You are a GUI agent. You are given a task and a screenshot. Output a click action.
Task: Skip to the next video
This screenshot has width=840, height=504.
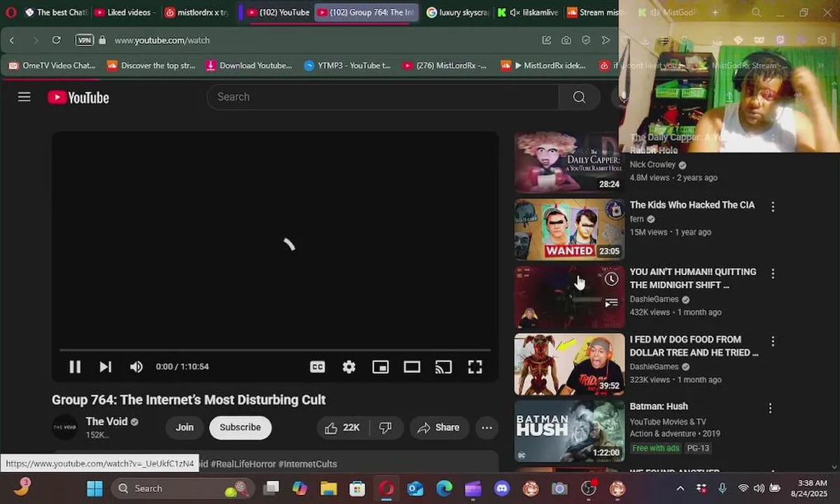pos(106,367)
